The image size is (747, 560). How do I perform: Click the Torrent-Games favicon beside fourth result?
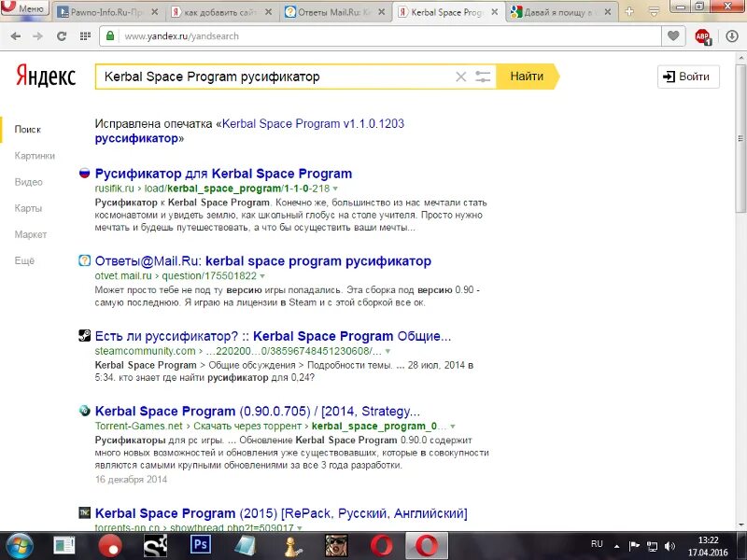coord(84,411)
